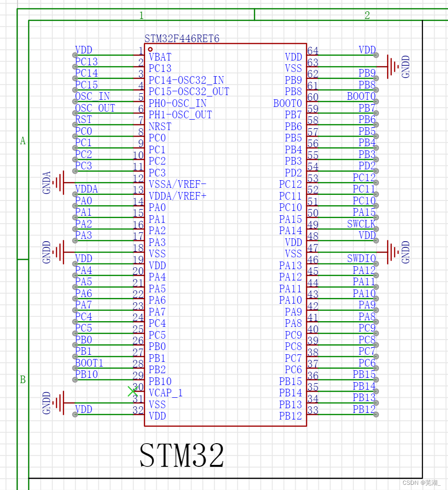This screenshot has width=448, height=490.
Task: Click pin number 13
Action: 138,190
